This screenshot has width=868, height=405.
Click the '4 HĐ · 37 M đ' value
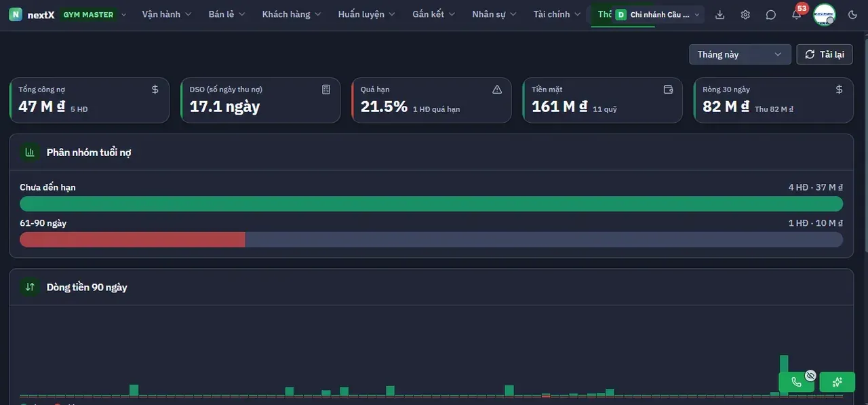(815, 187)
